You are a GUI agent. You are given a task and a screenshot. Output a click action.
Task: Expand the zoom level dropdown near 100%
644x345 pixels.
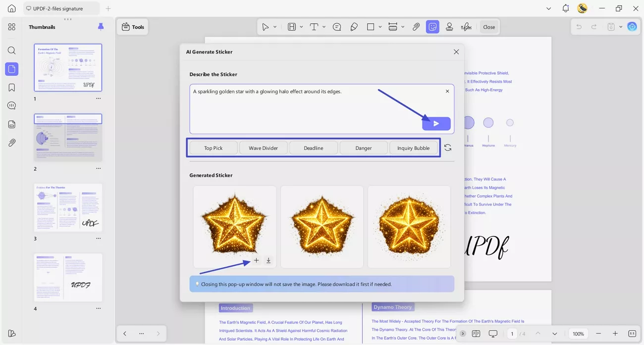[555, 334]
